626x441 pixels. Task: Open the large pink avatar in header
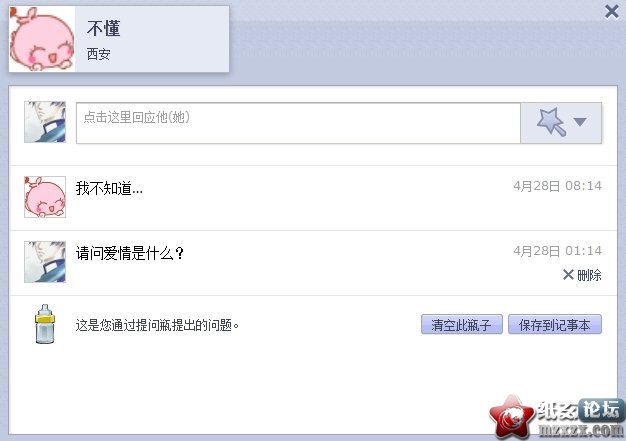coord(42,39)
